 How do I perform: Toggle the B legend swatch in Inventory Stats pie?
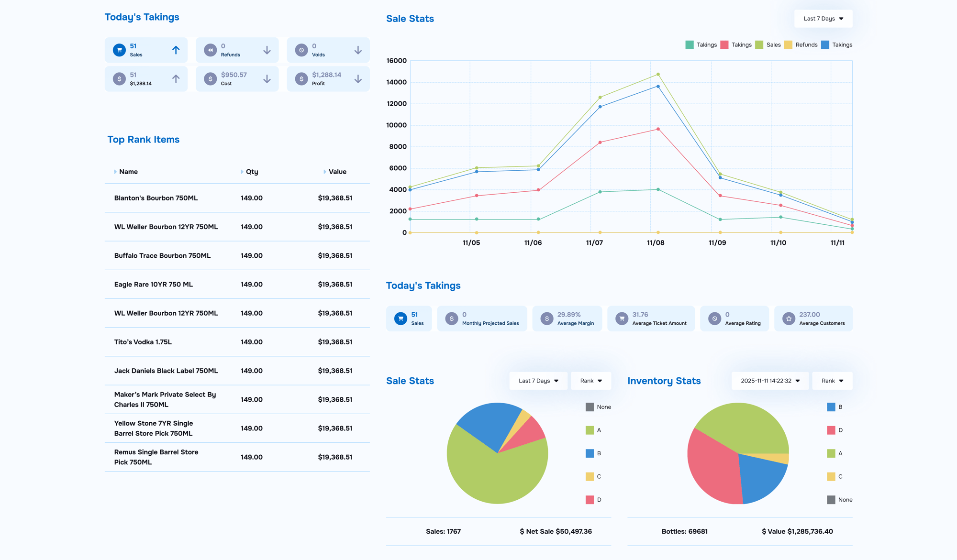coord(831,407)
